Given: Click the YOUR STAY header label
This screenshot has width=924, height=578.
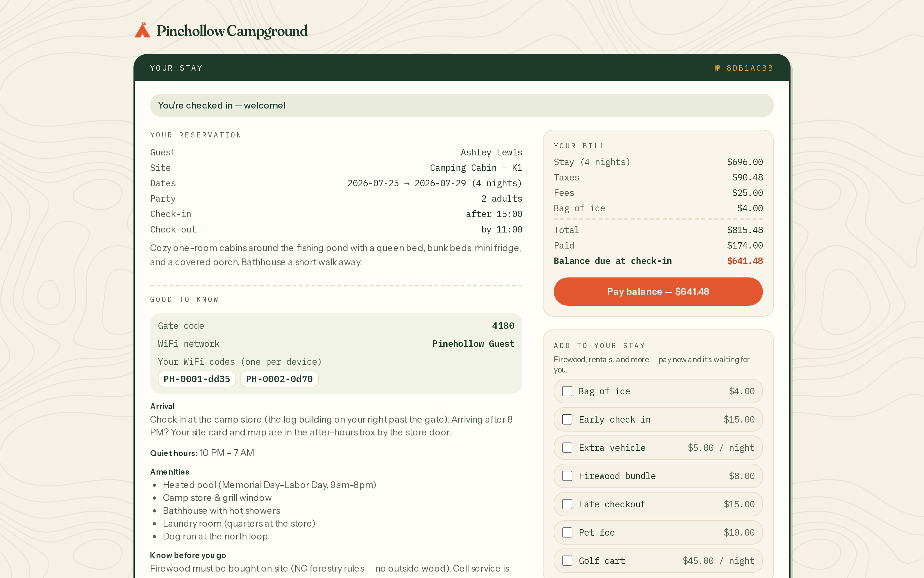Looking at the screenshot, I should (176, 68).
